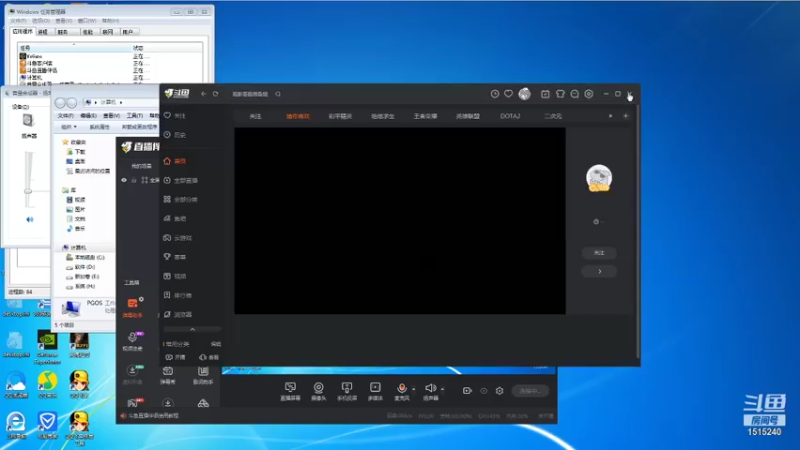This screenshot has height=450, width=800.
Task: Click the refresh icon in Douyu title bar
Action: (215, 94)
